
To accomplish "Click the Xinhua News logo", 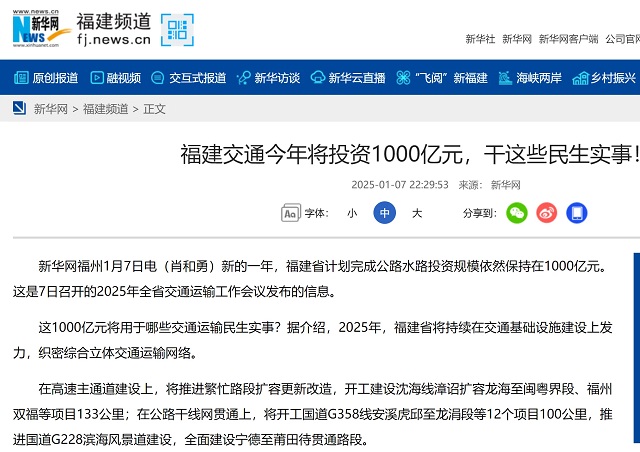I will (x=38, y=27).
